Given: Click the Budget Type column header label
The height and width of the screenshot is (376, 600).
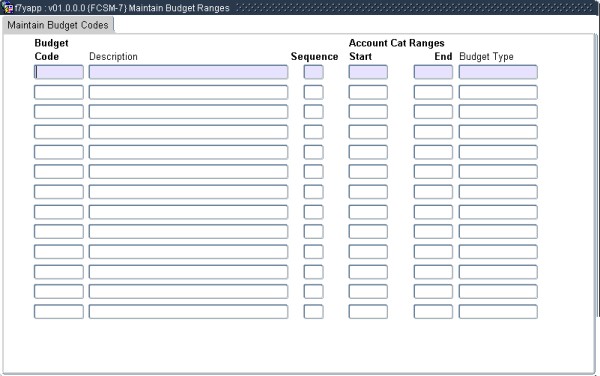Looking at the screenshot, I should (486, 57).
